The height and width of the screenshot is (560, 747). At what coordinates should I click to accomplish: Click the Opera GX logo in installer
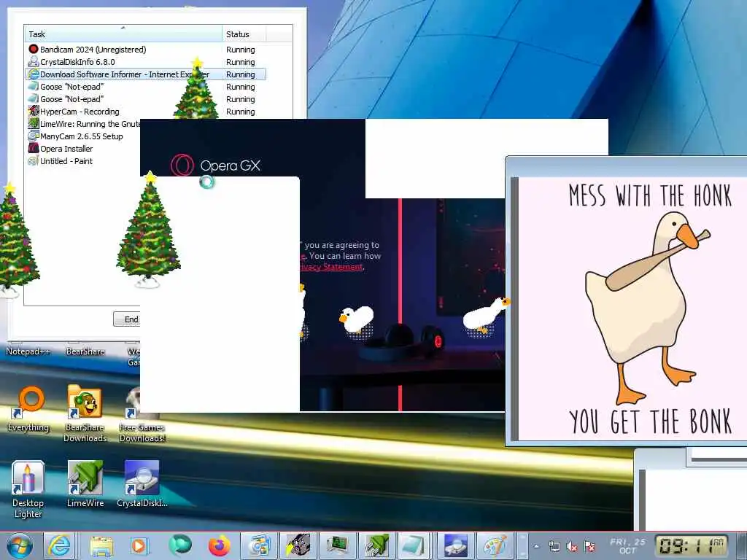coord(215,166)
